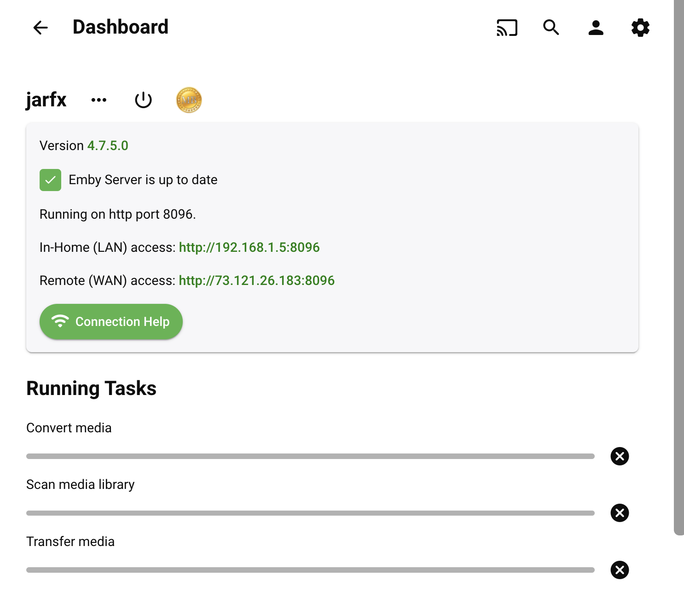This screenshot has width=684, height=616.
Task: Click the back arrow icon
Action: click(x=41, y=28)
